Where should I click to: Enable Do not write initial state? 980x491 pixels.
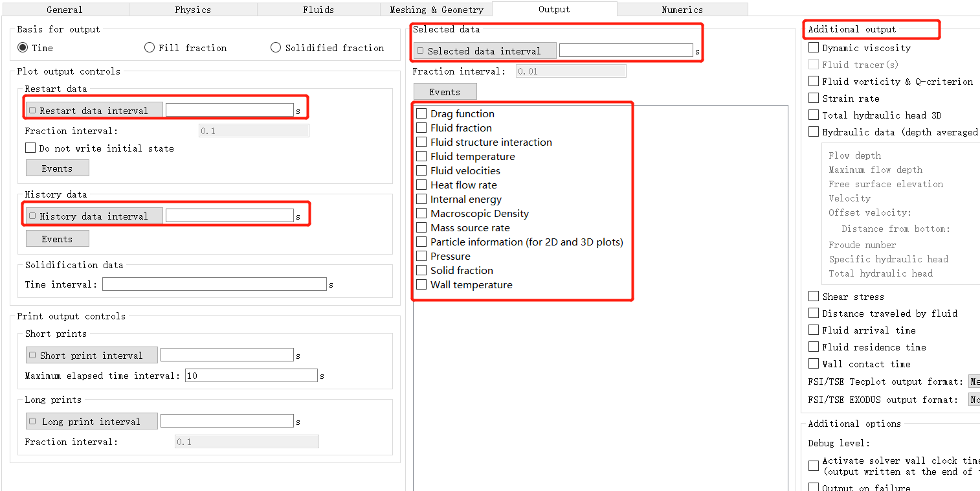point(30,148)
